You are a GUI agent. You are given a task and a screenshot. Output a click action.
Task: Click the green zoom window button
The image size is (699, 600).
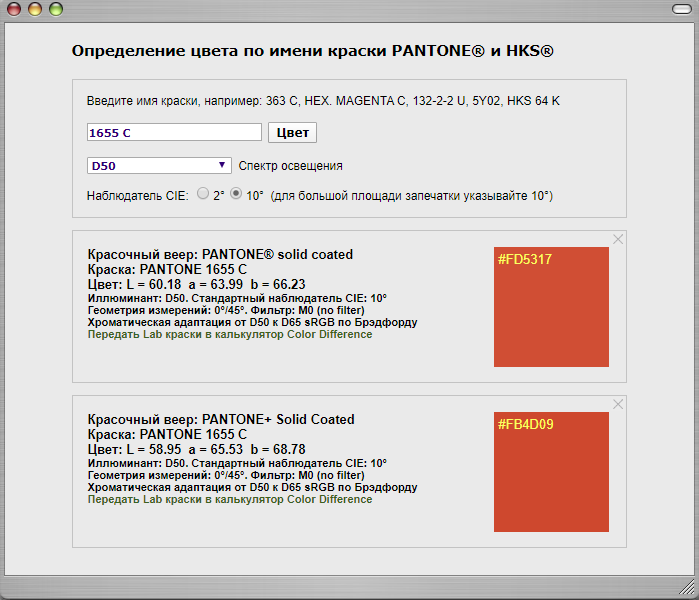point(56,9)
